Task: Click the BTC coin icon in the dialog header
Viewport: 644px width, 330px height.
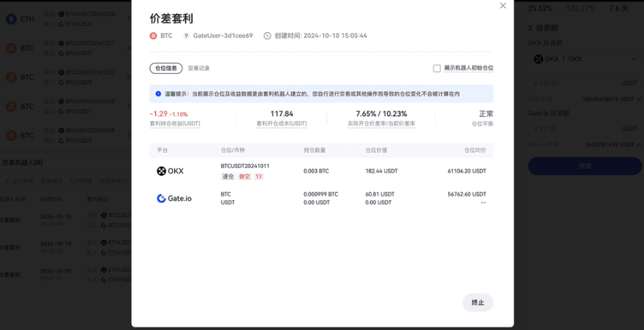Action: click(153, 35)
